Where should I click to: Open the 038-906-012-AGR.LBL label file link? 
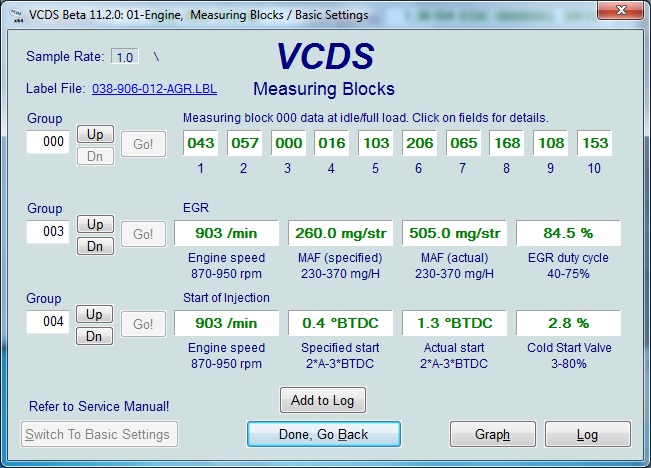[154, 89]
